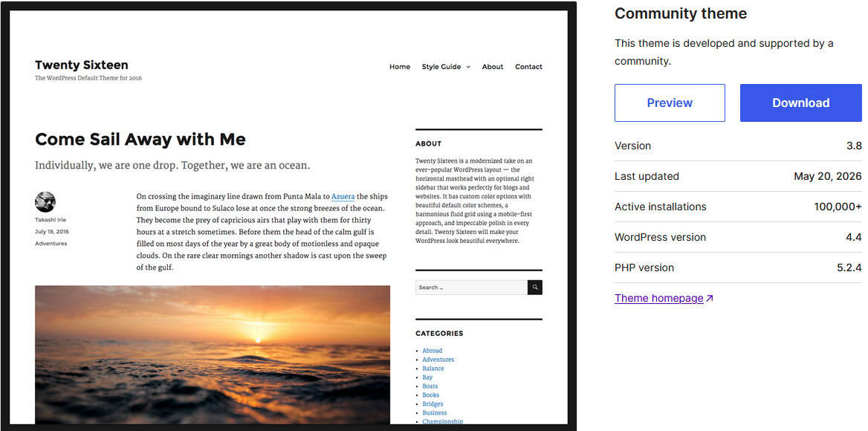
Task: Open the About navigation item
Action: point(493,66)
